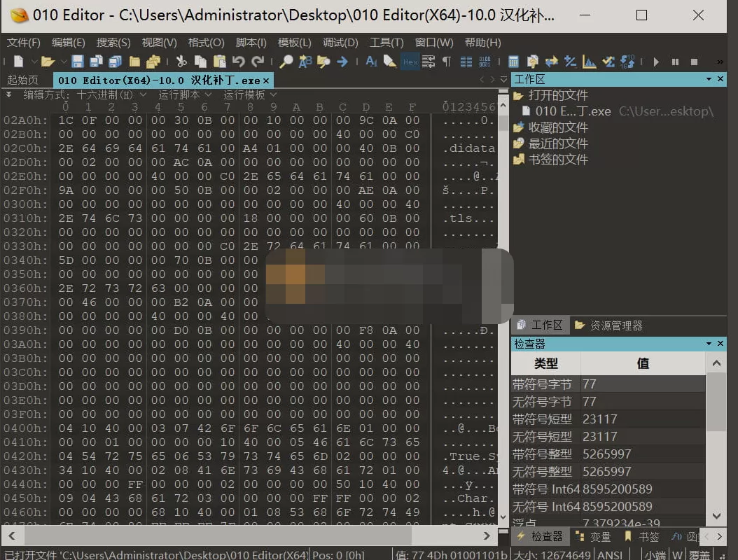738x560 pixels.
Task: Select the 010 E...丁.exe file in workspace
Action: 572,111
